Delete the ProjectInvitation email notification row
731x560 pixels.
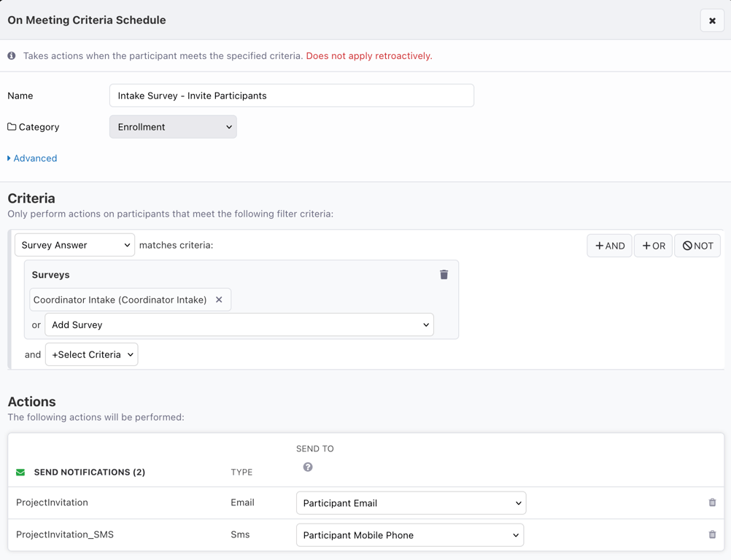coord(712,502)
